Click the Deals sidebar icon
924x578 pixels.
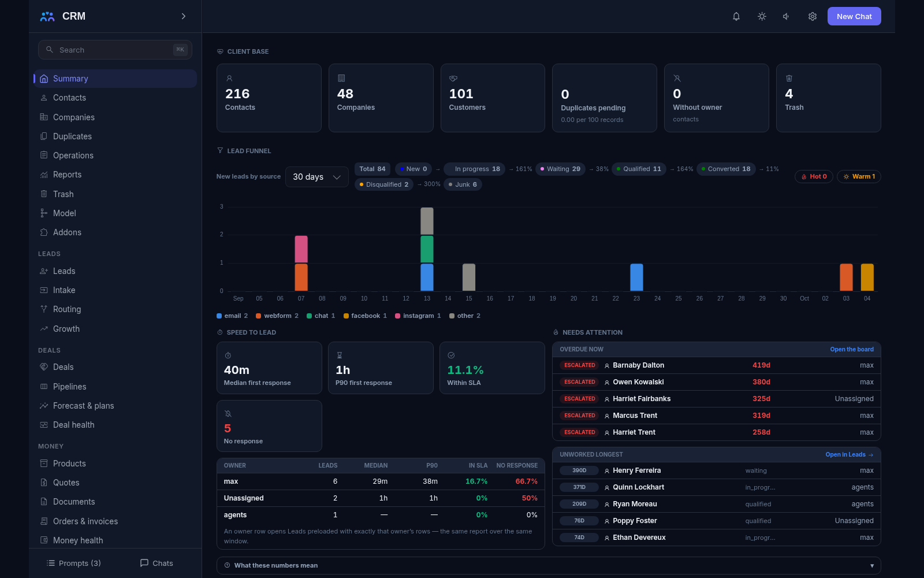(x=44, y=367)
